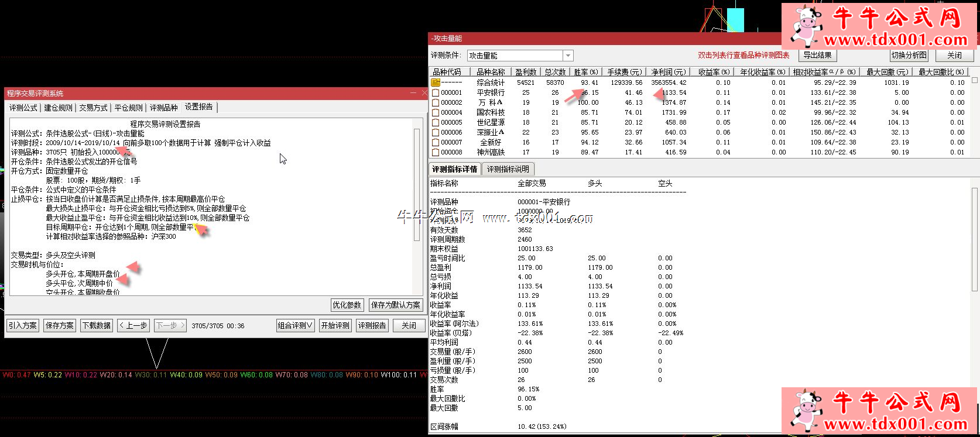Screen dimensions: 980x437
Task: Click total count value 58370
Action: click(x=555, y=82)
